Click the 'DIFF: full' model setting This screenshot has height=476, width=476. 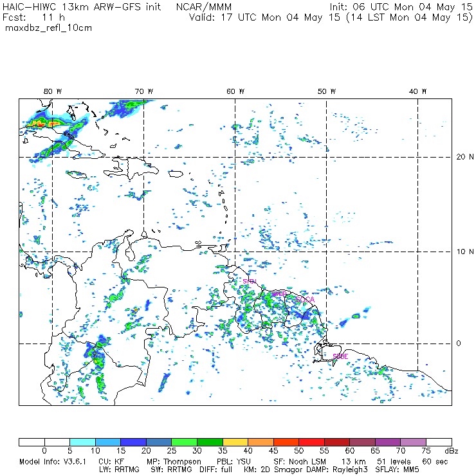[216, 470]
